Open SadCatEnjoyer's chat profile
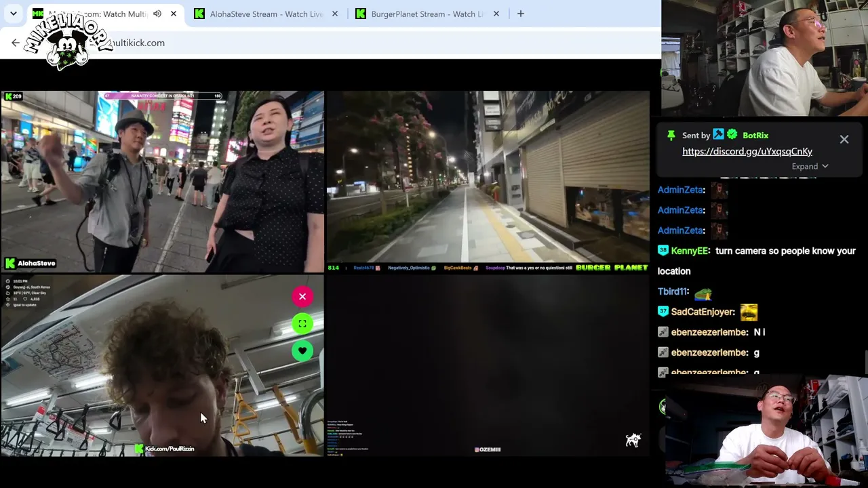The width and height of the screenshot is (868, 488). coord(703,312)
